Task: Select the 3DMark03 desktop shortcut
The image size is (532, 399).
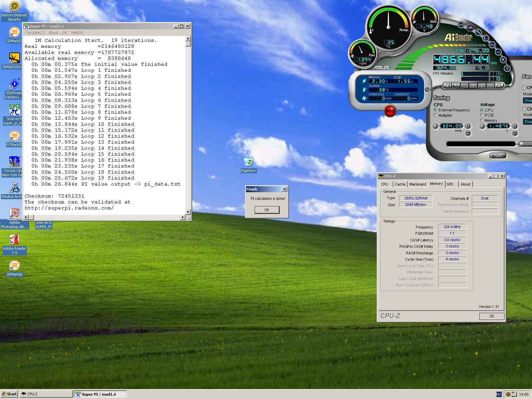Action: point(14,35)
